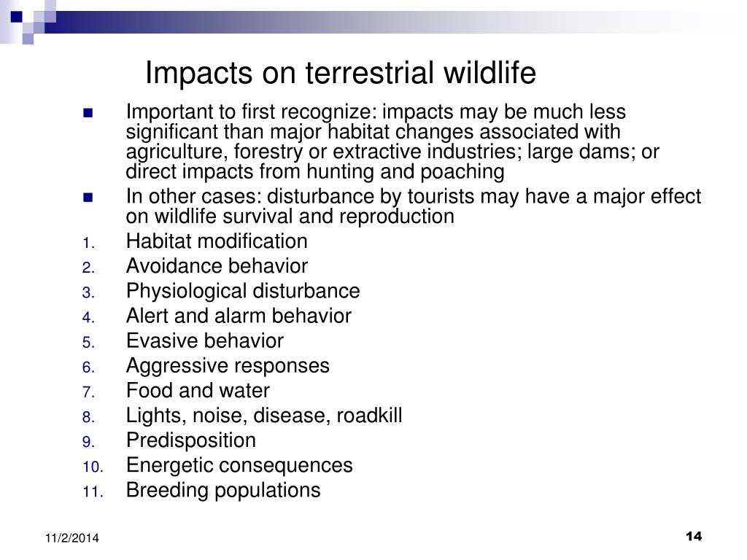Click the slide title Impacts on terrestrial wildlife
The width and height of the screenshot is (747, 560).
pyautogui.click(x=340, y=73)
